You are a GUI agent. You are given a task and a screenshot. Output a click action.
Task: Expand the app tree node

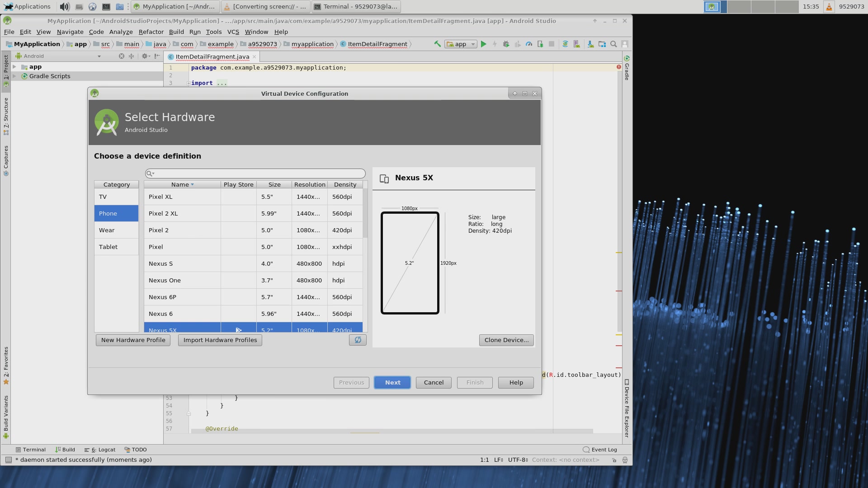(x=14, y=67)
